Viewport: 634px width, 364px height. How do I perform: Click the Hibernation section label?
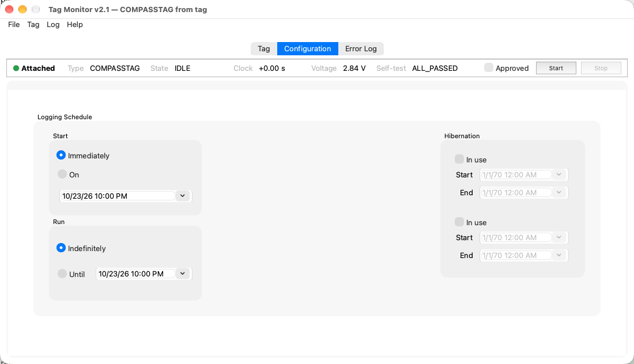point(462,136)
